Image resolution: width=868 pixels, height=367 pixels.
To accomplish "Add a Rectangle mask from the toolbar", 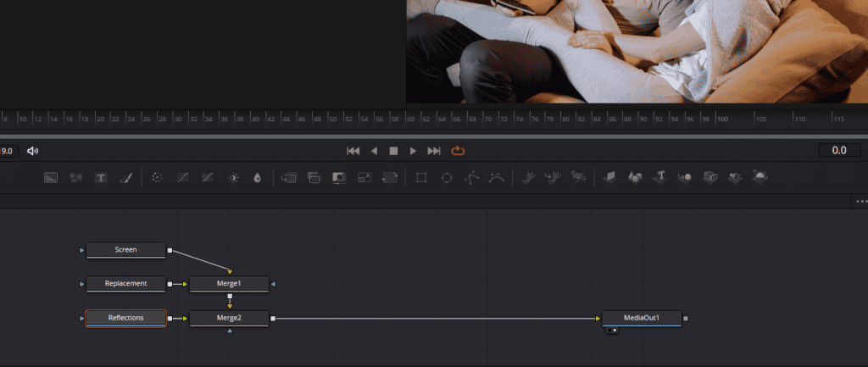I will (x=421, y=178).
